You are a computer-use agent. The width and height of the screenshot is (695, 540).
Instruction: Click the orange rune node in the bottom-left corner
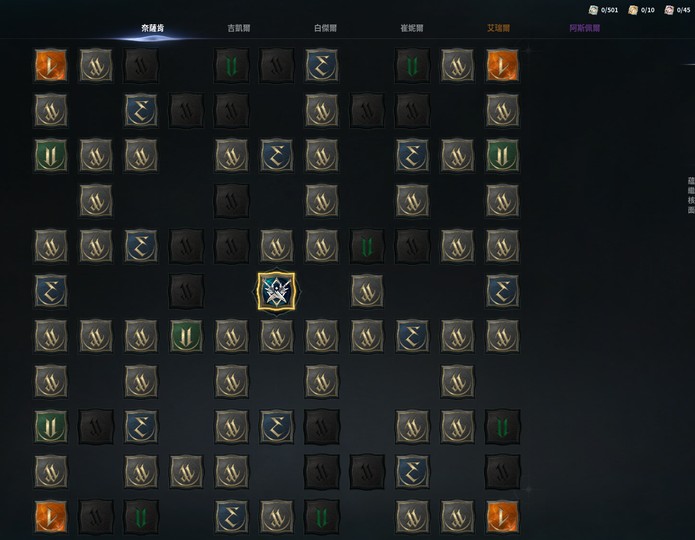point(51,517)
